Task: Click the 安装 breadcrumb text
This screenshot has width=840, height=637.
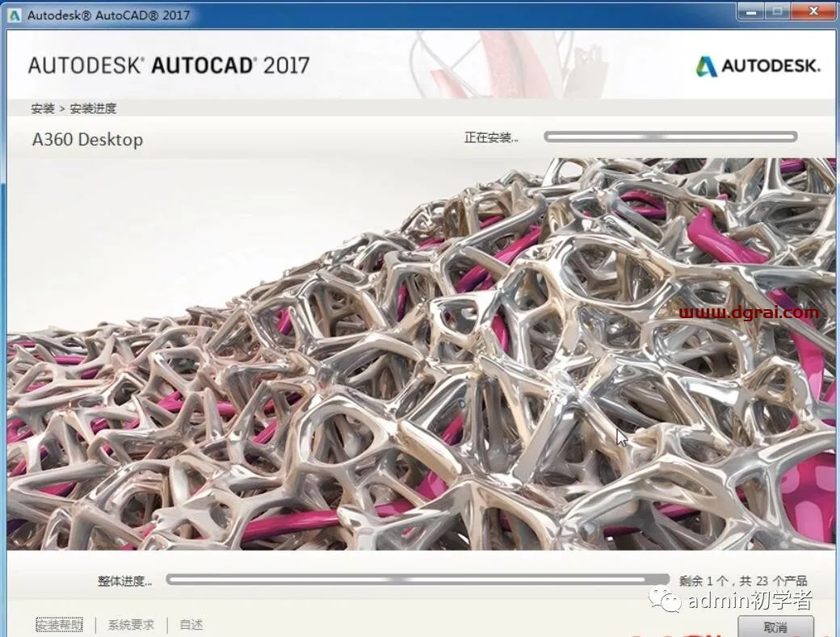Action: click(43, 109)
